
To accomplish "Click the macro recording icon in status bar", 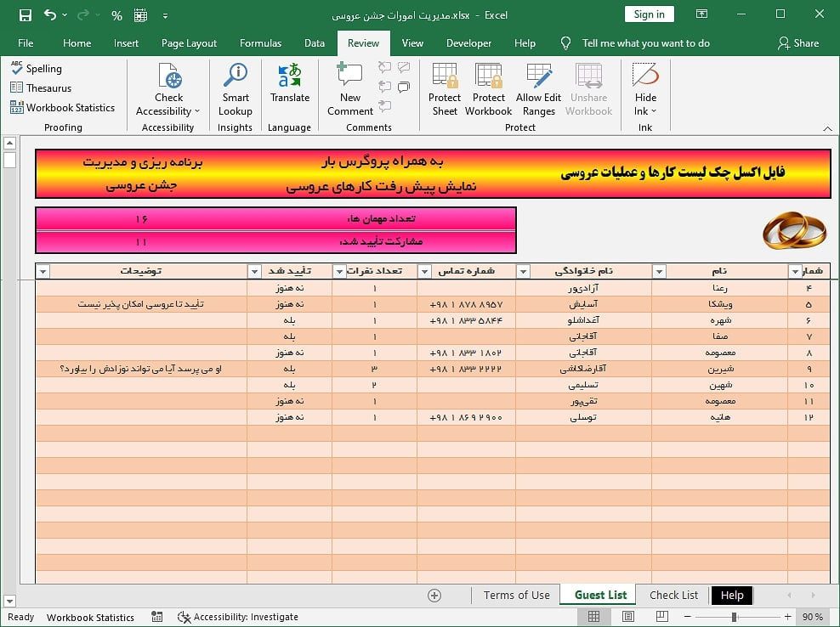I will 157,617.
